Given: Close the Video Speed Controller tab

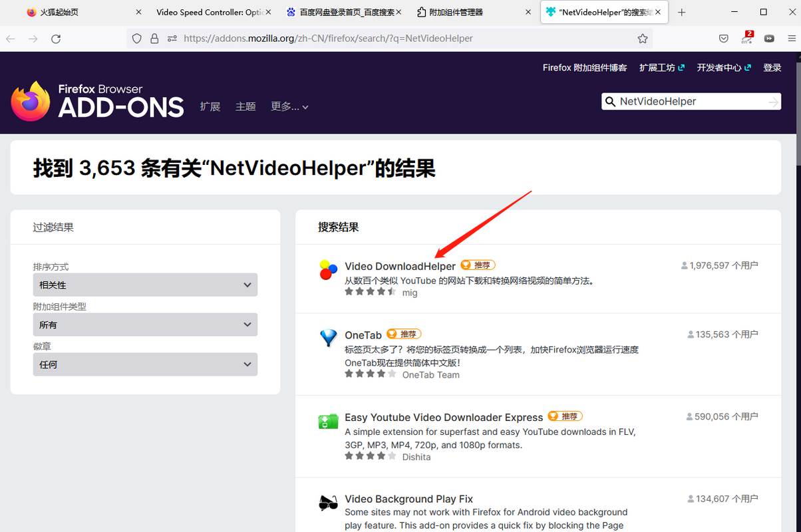Looking at the screenshot, I should [269, 12].
